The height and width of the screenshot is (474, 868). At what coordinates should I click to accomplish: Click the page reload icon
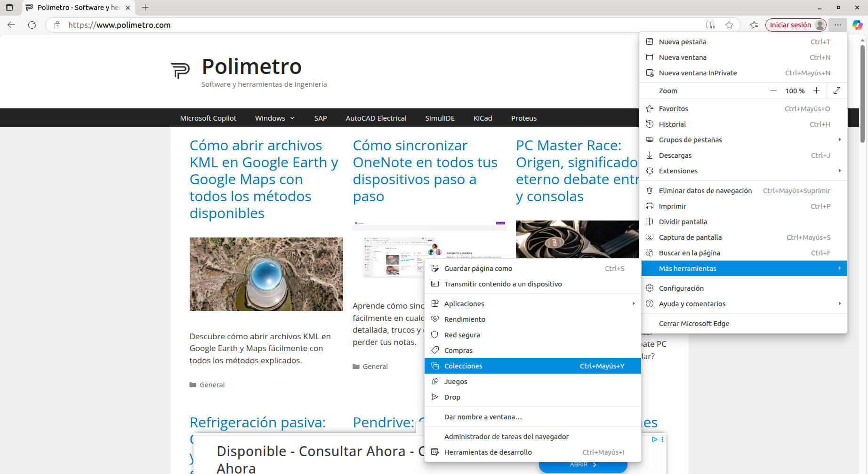(x=32, y=25)
